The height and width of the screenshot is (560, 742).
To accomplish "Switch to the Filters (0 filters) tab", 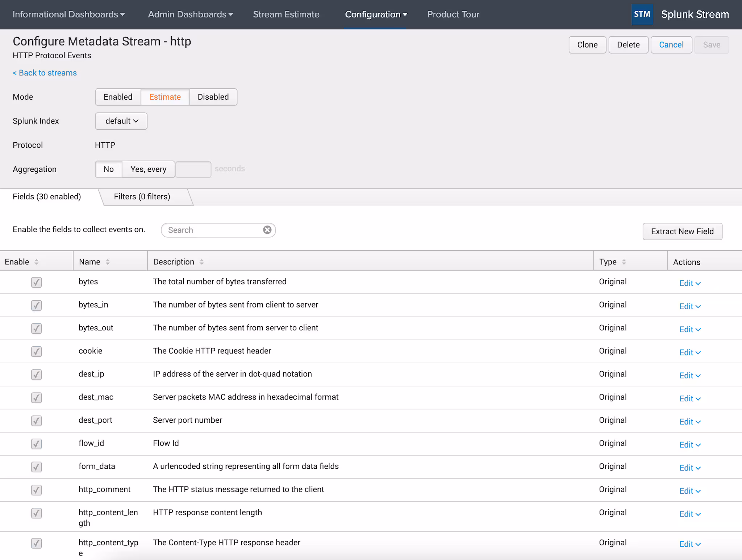I will (x=142, y=197).
